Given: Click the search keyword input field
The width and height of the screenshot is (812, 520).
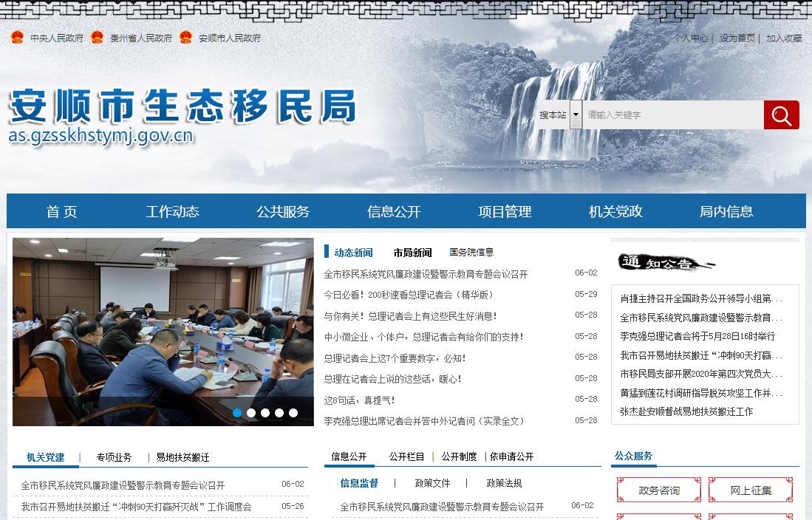Looking at the screenshot, I should pos(672,115).
